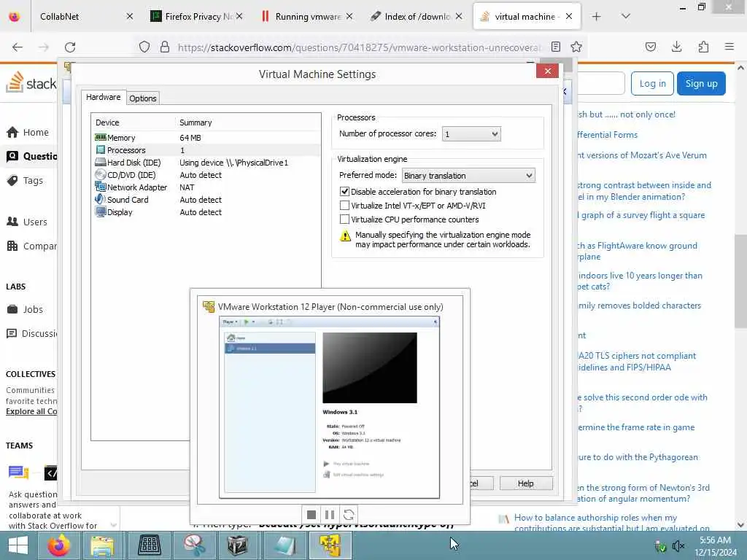Open a new browser tab
747x560 pixels.
(x=596, y=17)
